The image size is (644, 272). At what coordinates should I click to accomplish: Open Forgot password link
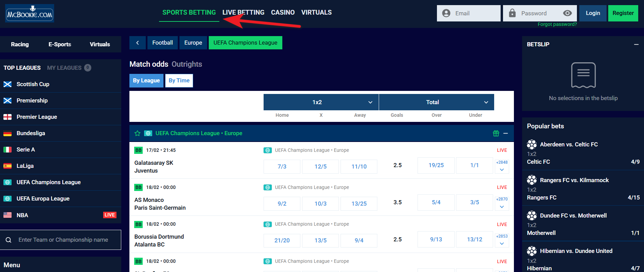coord(557,24)
